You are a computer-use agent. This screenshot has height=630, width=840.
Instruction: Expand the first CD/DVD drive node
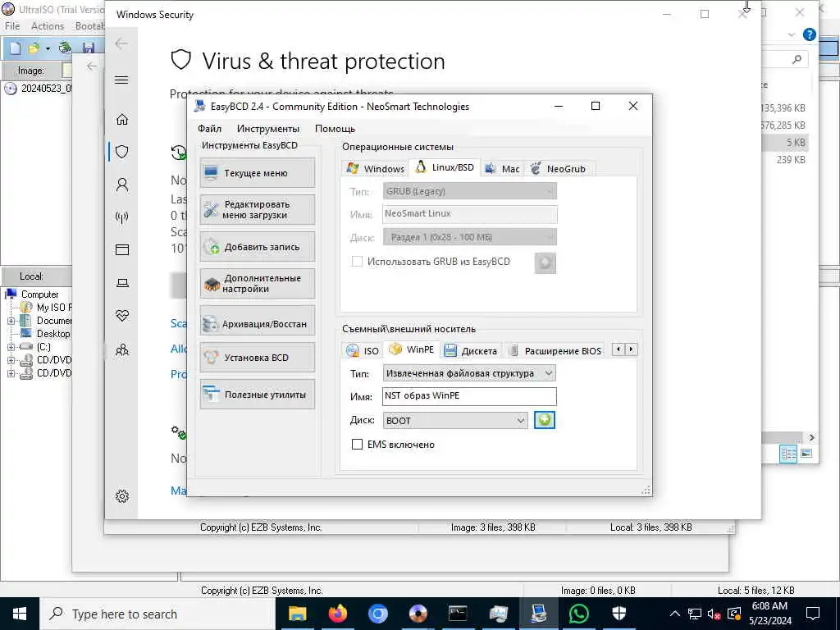click(x=11, y=360)
